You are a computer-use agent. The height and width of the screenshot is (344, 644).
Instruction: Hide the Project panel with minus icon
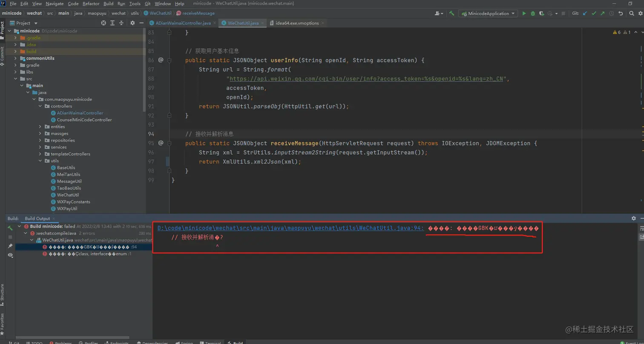click(141, 23)
